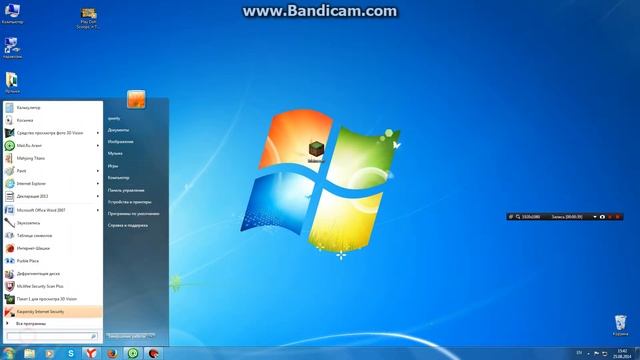Screen dimensions: 640x360
Task: Open Bandicam bar dropdown arrow
Action: coord(595,217)
